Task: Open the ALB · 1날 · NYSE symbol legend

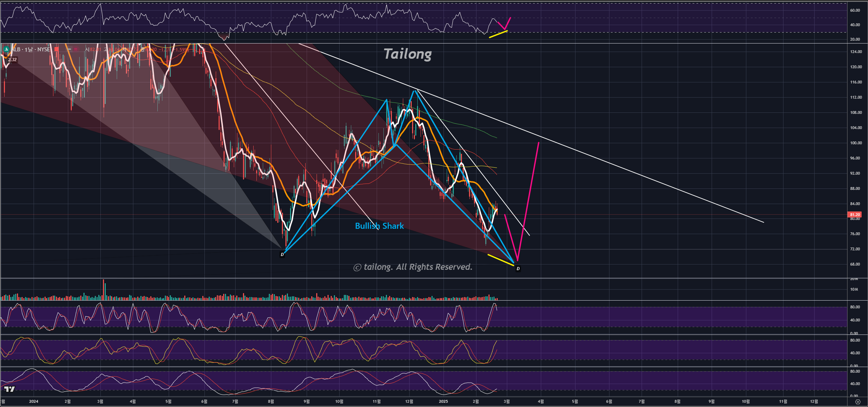Action: tap(31, 50)
